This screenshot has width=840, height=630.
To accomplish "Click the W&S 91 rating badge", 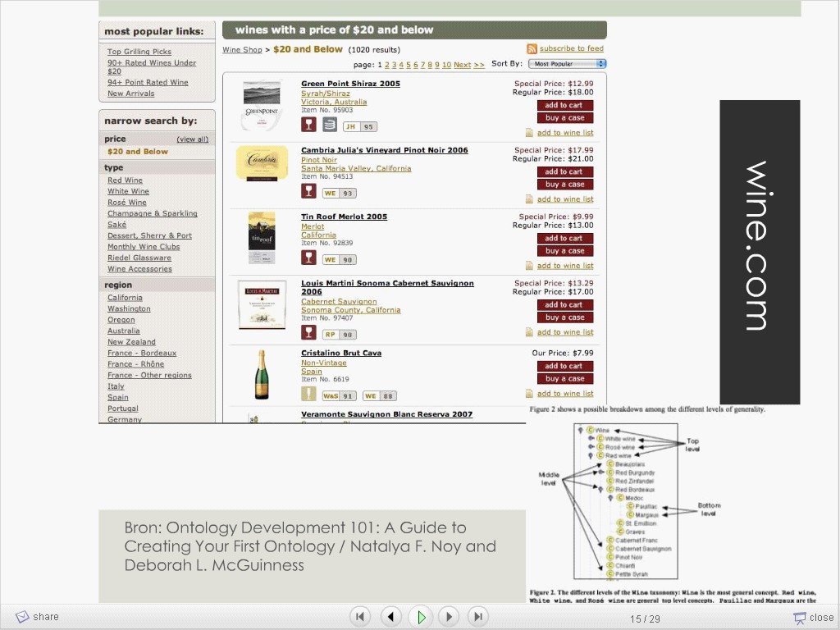I will pos(339,396).
